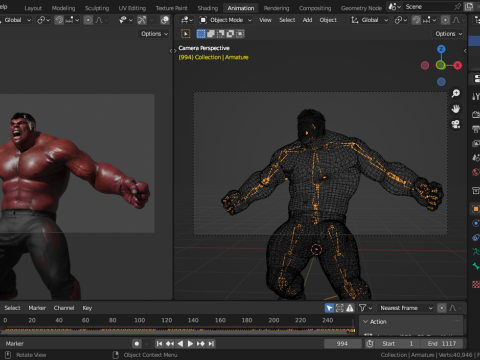Open the viewport View menu
The height and width of the screenshot is (360, 480).
pyautogui.click(x=265, y=20)
